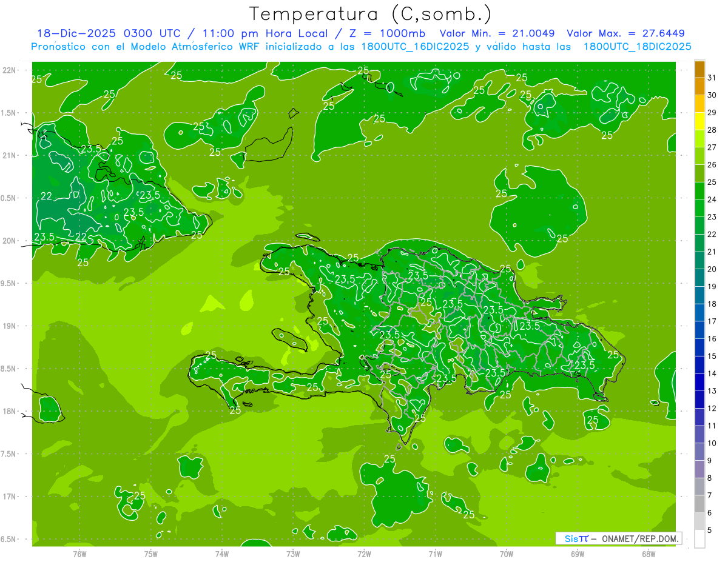The image size is (728, 562).
Task: Click the latitude label '20N'
Action: pyautogui.click(x=10, y=241)
